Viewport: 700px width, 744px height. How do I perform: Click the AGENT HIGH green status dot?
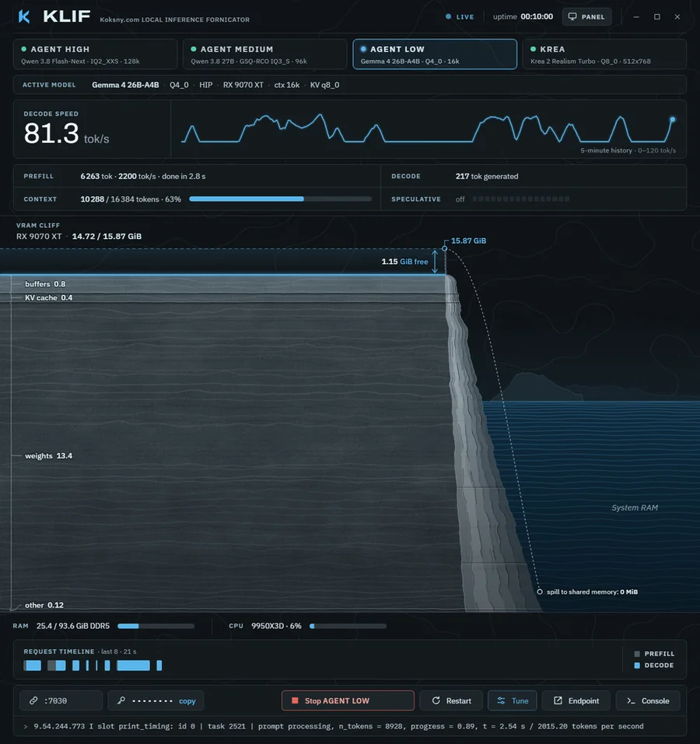(23, 49)
